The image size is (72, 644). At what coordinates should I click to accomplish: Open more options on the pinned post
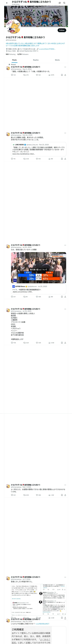click(x=65, y=67)
